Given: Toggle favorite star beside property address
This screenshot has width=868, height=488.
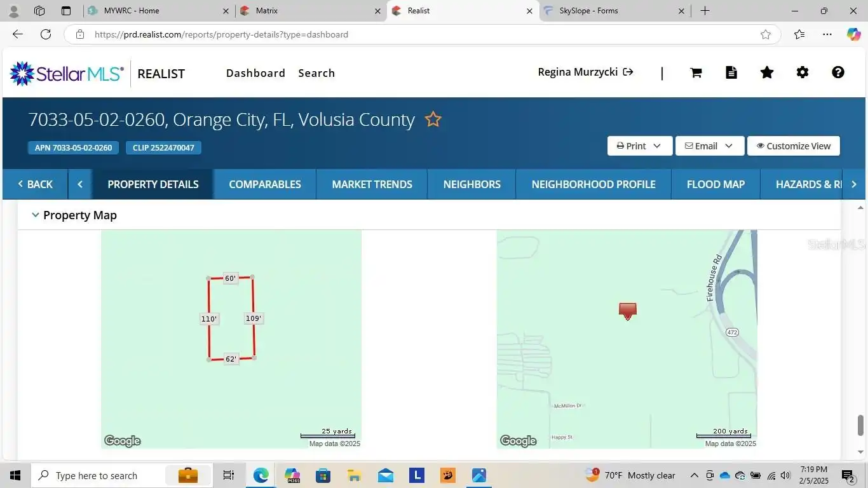Looking at the screenshot, I should [x=433, y=119].
